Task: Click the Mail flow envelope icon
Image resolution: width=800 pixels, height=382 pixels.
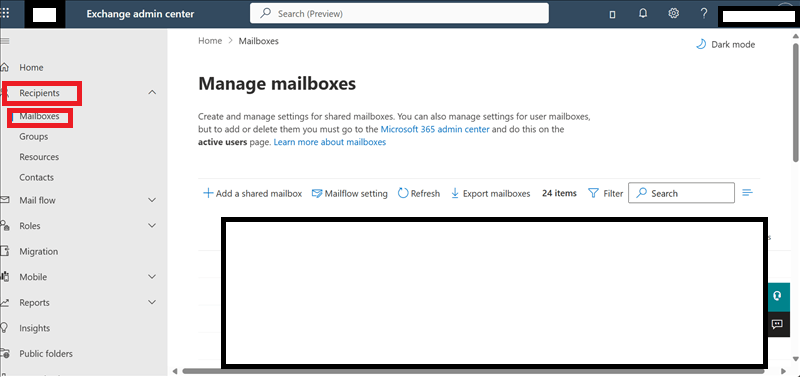Action: pos(5,200)
